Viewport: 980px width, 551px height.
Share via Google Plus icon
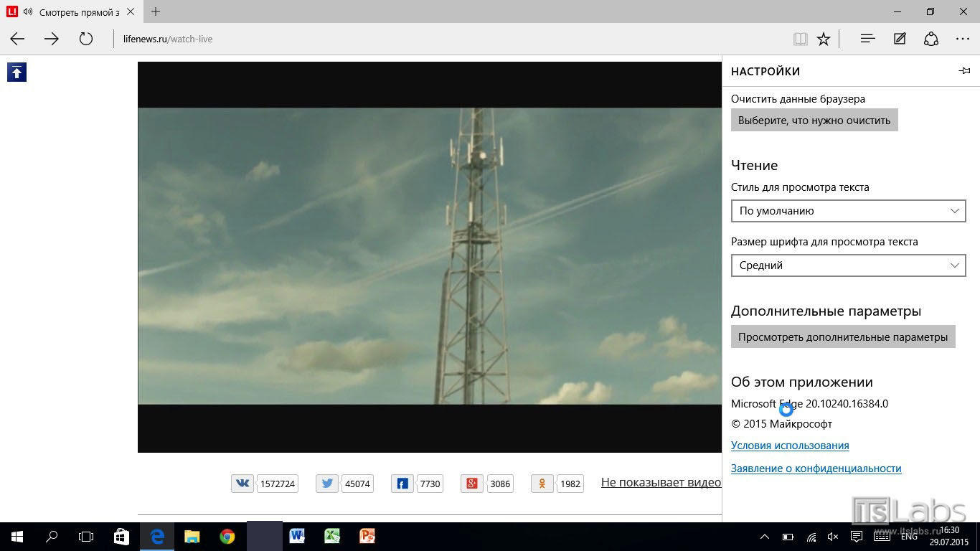coord(472,483)
